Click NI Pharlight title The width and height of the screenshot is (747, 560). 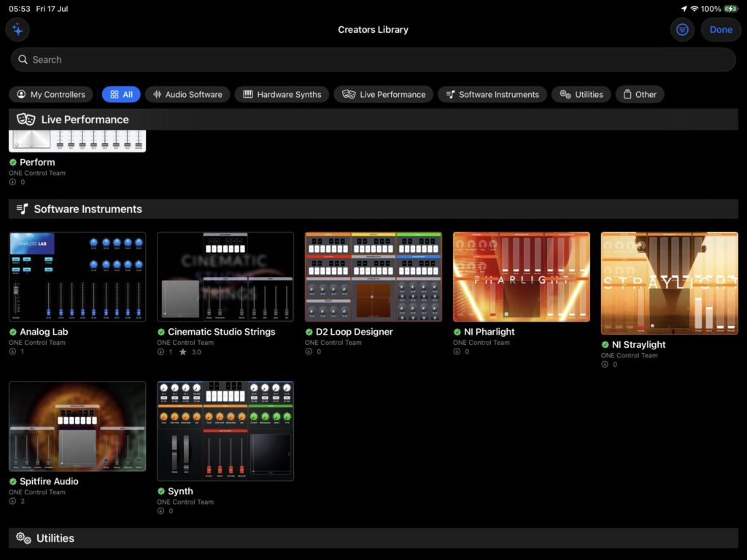[489, 332]
